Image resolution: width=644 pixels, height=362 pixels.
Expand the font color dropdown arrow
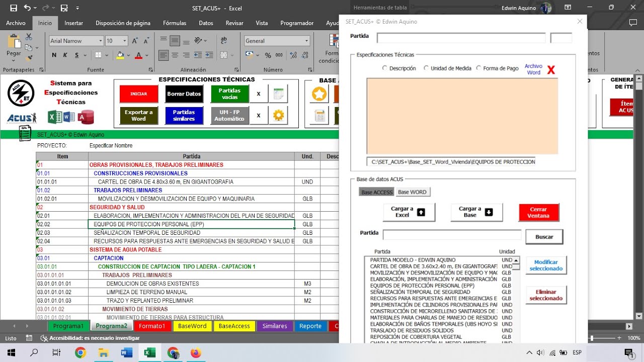(147, 55)
